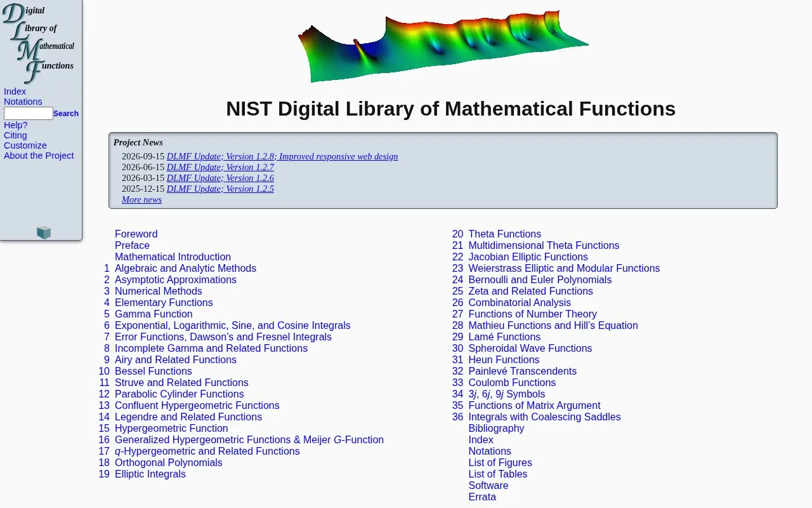
Task: Open 3j, 6j, 9j Symbols chapter
Action: click(x=506, y=394)
